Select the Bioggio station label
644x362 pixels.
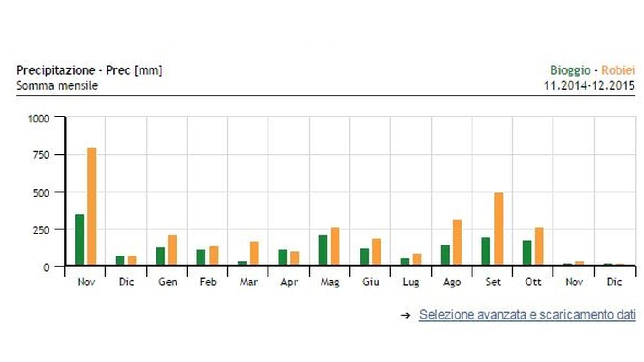570,70
